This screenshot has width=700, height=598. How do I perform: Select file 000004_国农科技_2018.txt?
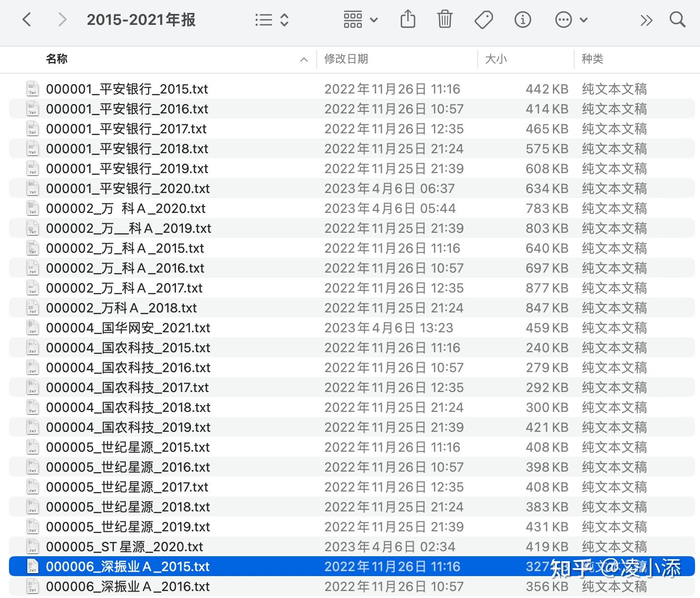pyautogui.click(x=352, y=407)
